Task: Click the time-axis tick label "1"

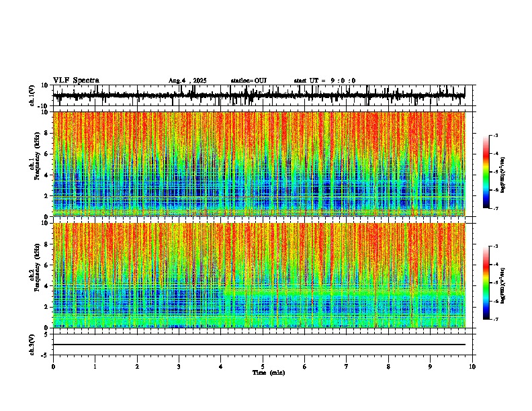Action: coord(95,367)
